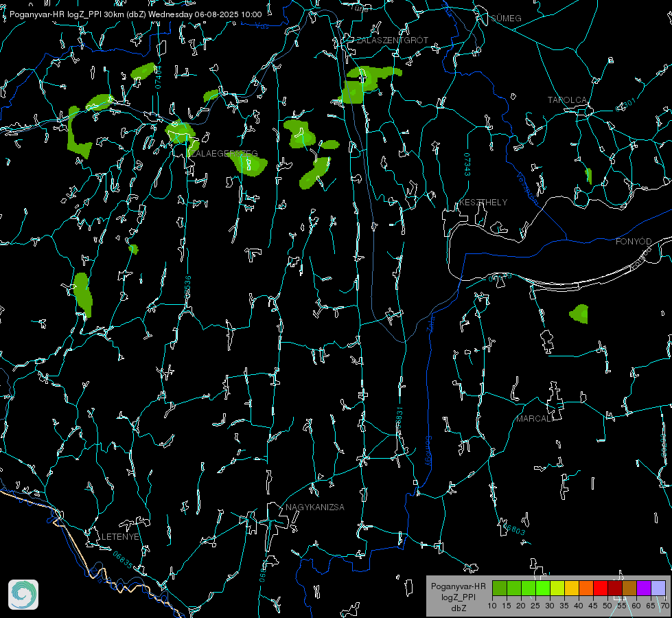
Task: Click road number 06835 label
Action: (x=123, y=560)
